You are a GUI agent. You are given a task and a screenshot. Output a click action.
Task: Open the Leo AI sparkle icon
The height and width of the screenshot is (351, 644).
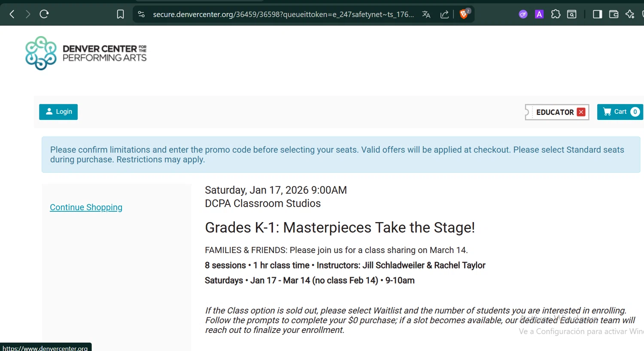pyautogui.click(x=630, y=14)
